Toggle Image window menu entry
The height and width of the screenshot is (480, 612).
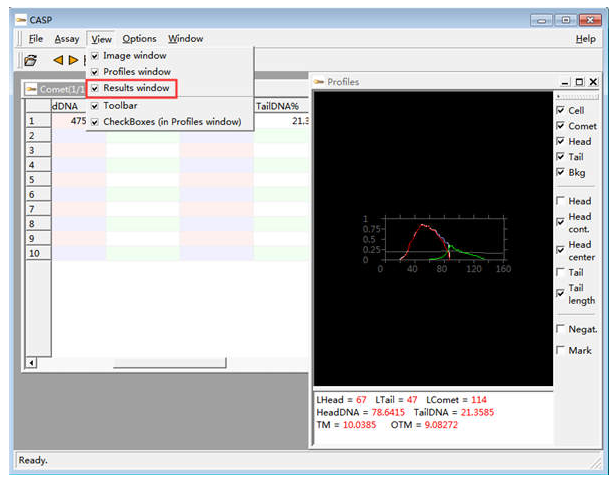click(x=134, y=56)
